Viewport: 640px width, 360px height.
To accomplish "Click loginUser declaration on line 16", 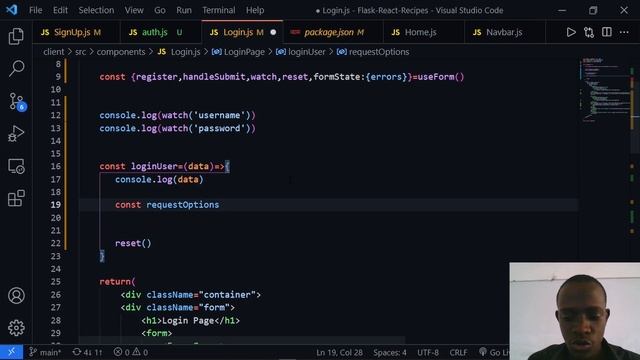I will coord(154,167).
